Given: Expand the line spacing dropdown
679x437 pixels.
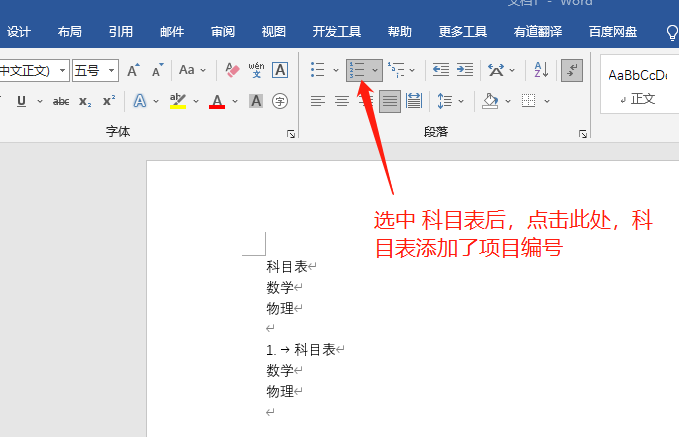Looking at the screenshot, I should tap(460, 101).
